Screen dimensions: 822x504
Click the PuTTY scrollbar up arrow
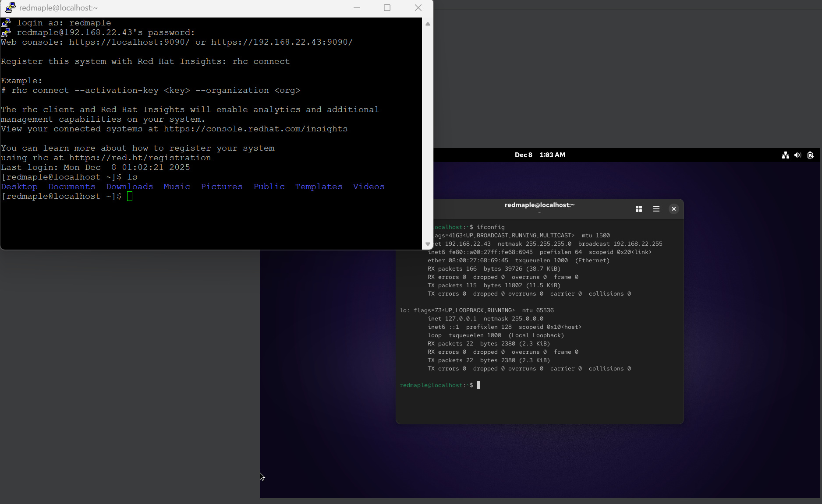[x=428, y=24]
